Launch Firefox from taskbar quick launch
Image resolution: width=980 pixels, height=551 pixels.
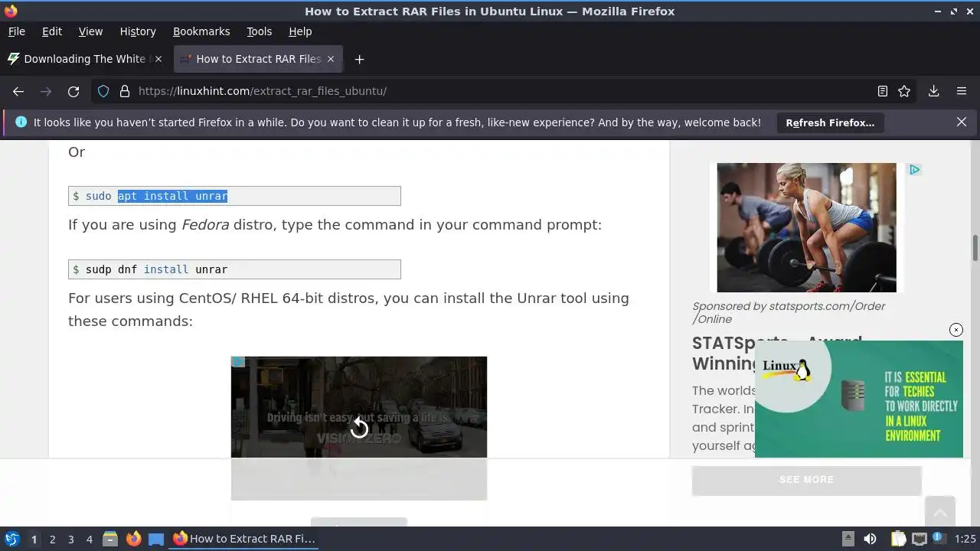pos(133,539)
